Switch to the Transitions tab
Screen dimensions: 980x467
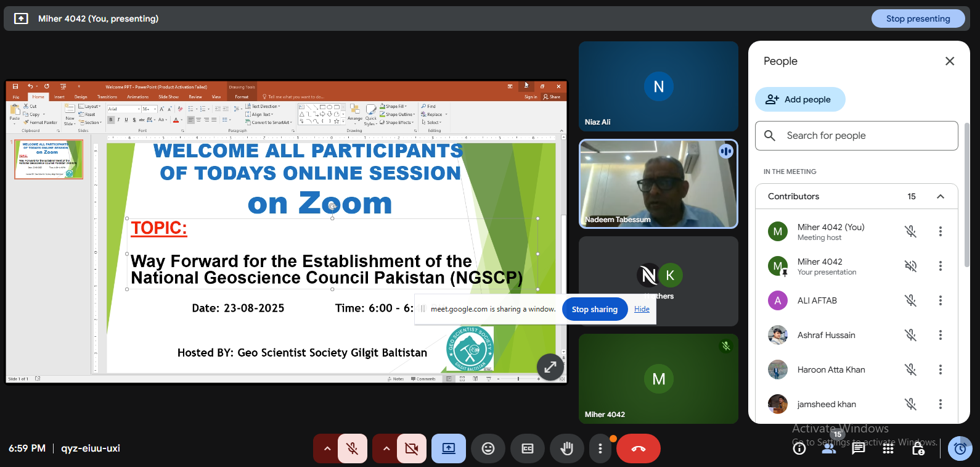(x=107, y=97)
